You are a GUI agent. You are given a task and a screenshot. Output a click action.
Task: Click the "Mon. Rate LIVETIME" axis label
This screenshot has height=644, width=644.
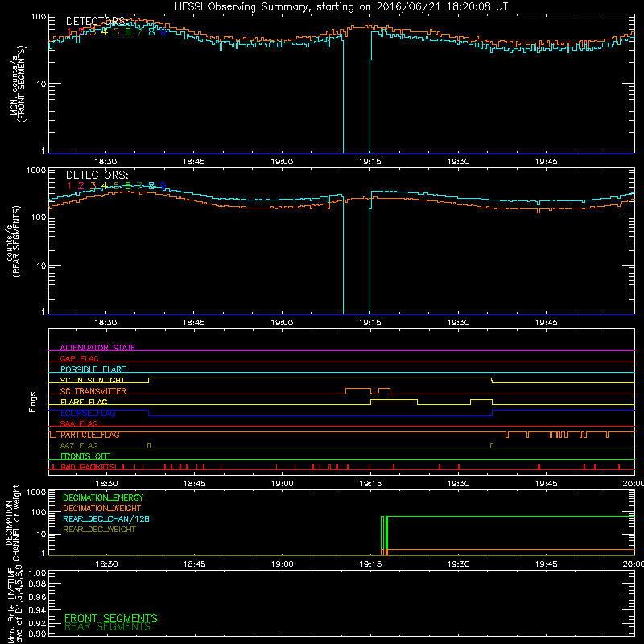(x=11, y=606)
